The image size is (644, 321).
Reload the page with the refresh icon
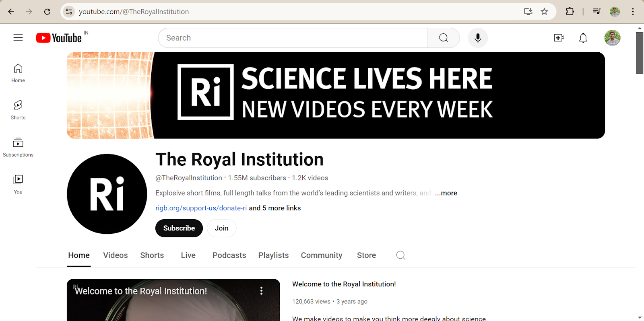click(x=47, y=12)
